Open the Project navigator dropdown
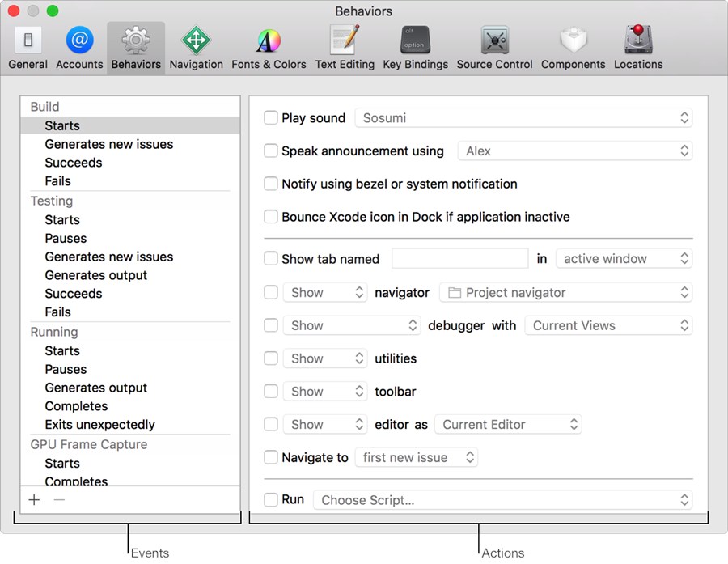 [x=565, y=292]
